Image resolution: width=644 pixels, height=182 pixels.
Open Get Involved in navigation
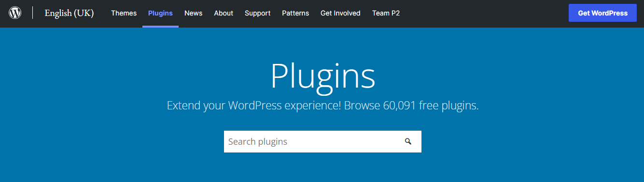point(340,13)
